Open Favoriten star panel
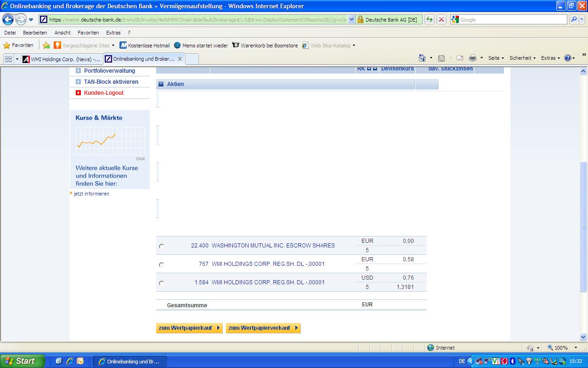Viewport: 588px width, 368px height. pos(18,46)
